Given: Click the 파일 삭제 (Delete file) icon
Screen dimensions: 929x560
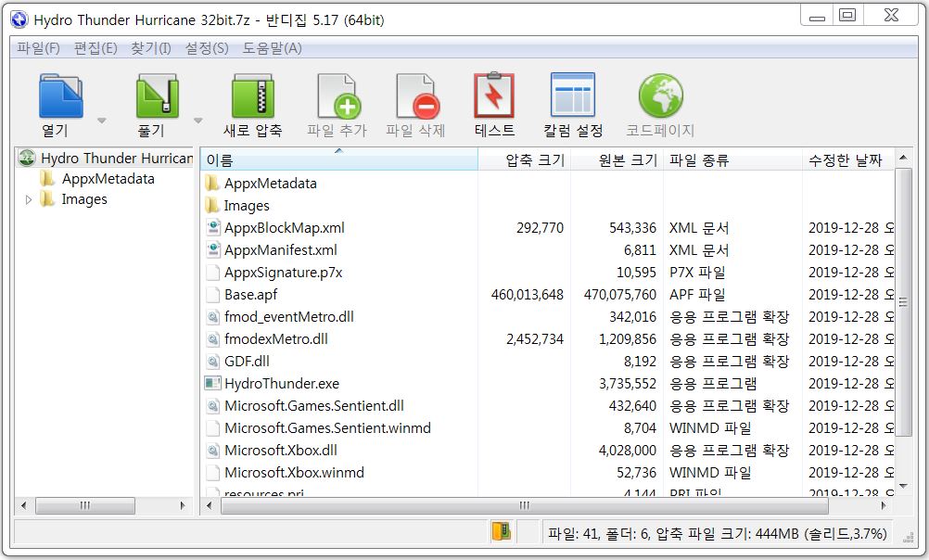Looking at the screenshot, I should [417, 95].
